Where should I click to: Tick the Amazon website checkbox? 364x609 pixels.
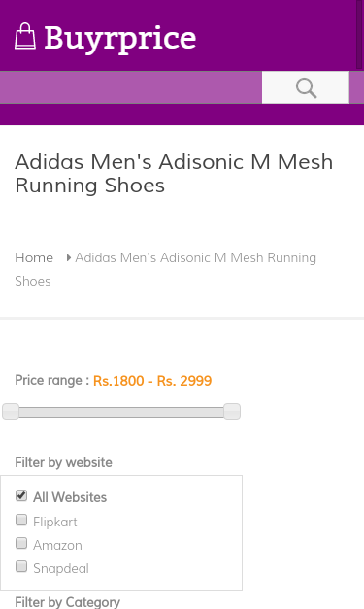pyautogui.click(x=21, y=543)
